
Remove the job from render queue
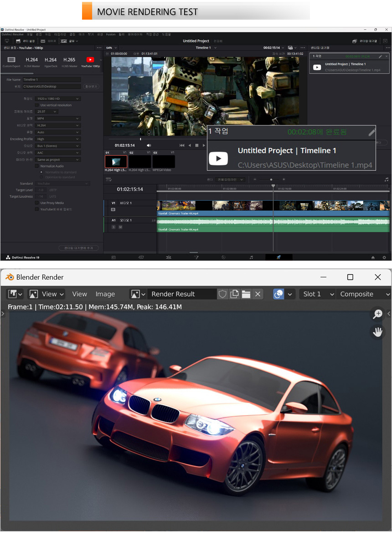[386, 57]
